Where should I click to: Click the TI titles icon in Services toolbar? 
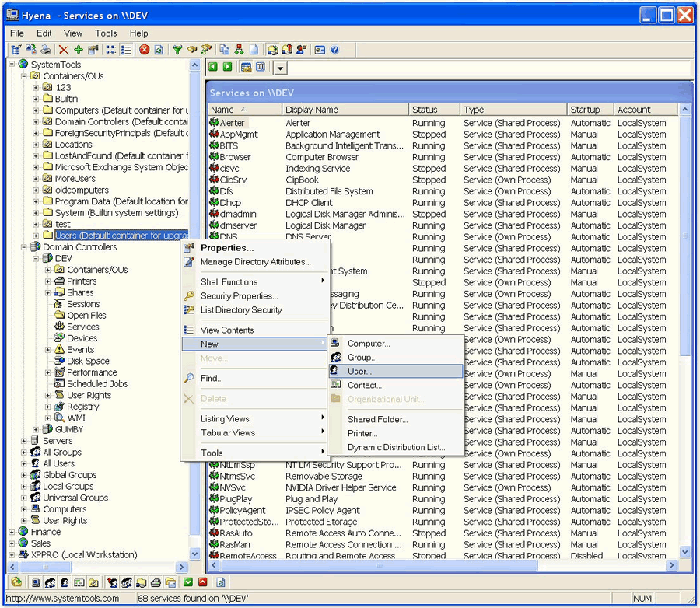tap(260, 67)
